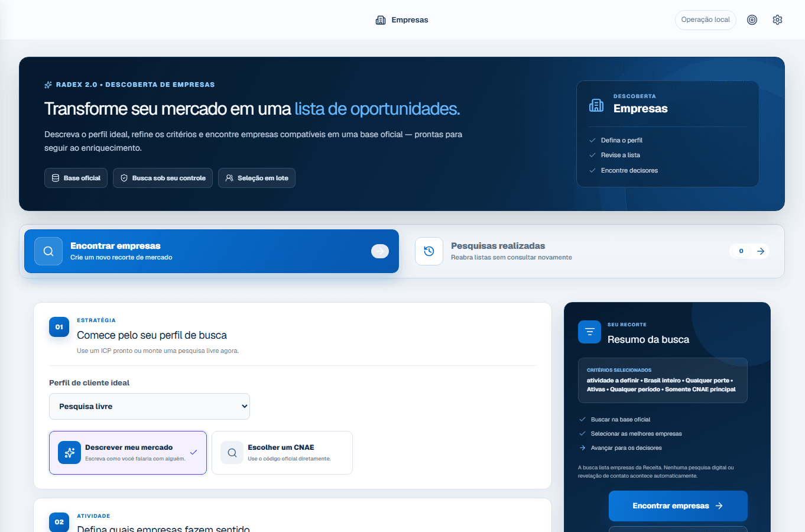Image resolution: width=805 pixels, height=532 pixels.
Task: Click the Seleção em lote chip
Action: coord(257,178)
